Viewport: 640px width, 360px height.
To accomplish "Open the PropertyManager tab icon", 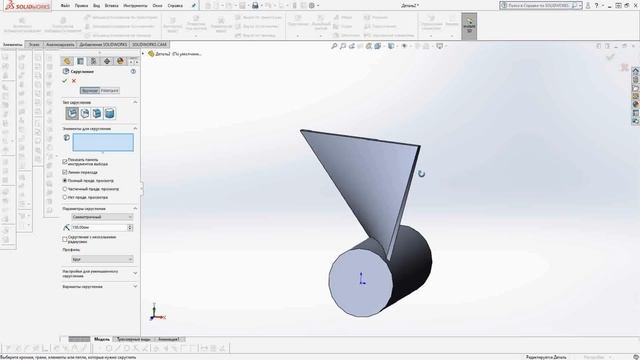I will tap(80, 61).
